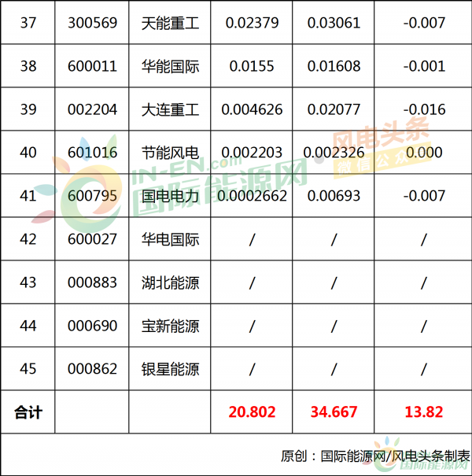
Task: Select value 0.03061 in row 37
Action: tap(334, 23)
